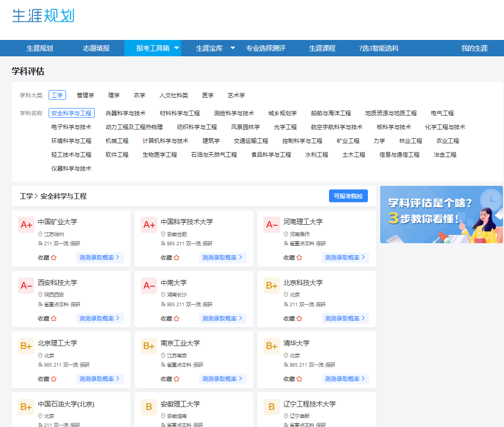This screenshot has height=427, width=504.
Task: Select 工学 subject category
Action: click(x=57, y=95)
